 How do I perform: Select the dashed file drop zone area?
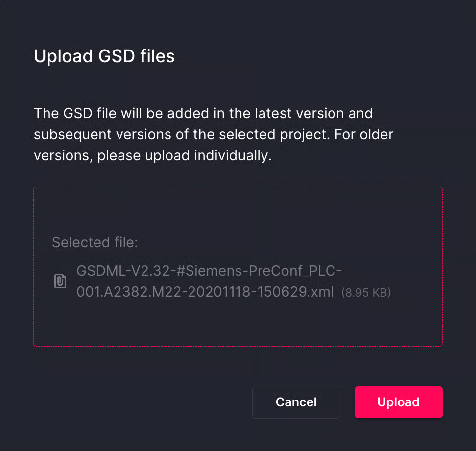tap(238, 211)
